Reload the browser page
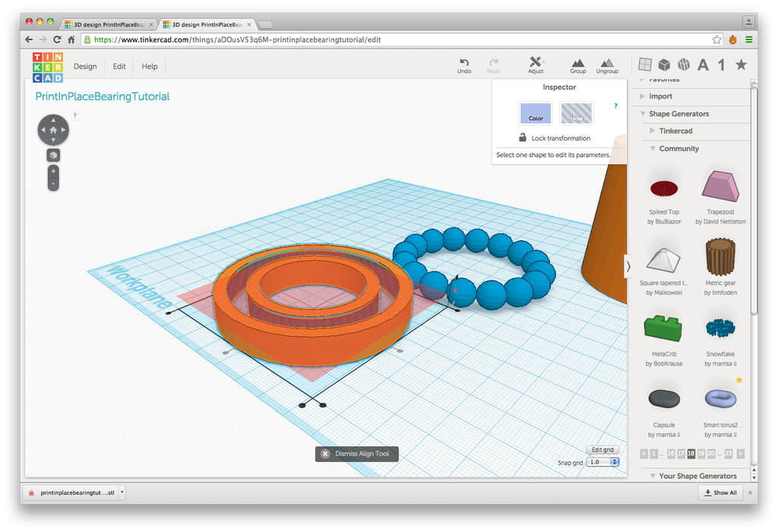778x532 pixels. pyautogui.click(x=56, y=40)
